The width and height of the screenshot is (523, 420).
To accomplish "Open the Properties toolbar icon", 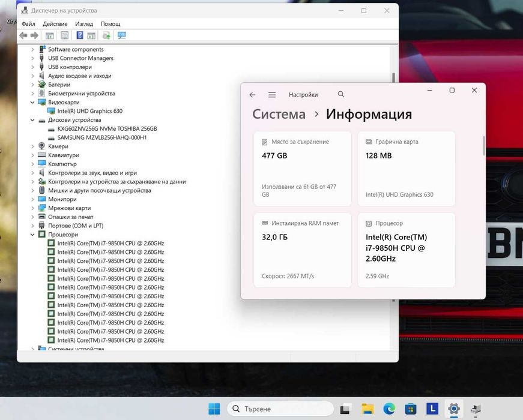I will coord(65,35).
